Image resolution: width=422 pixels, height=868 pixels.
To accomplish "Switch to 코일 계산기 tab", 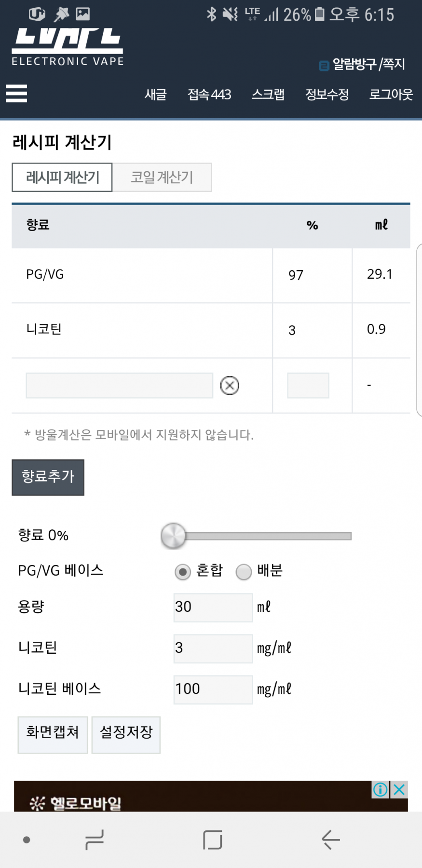I will point(162,177).
